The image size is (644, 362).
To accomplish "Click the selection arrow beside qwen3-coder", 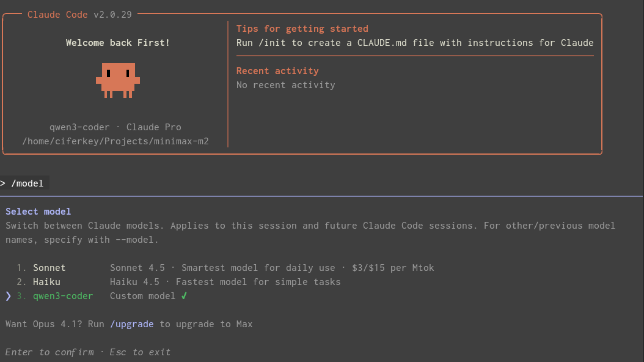I will click(7, 295).
